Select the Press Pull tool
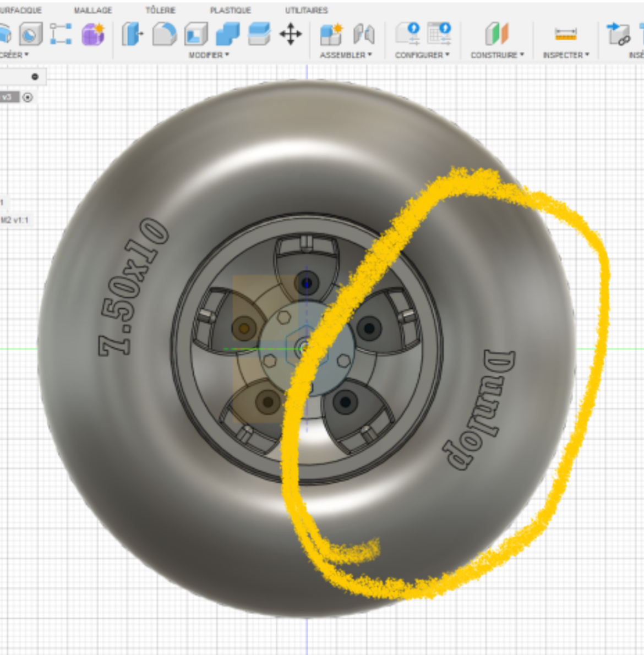The image size is (644, 655). [x=133, y=34]
